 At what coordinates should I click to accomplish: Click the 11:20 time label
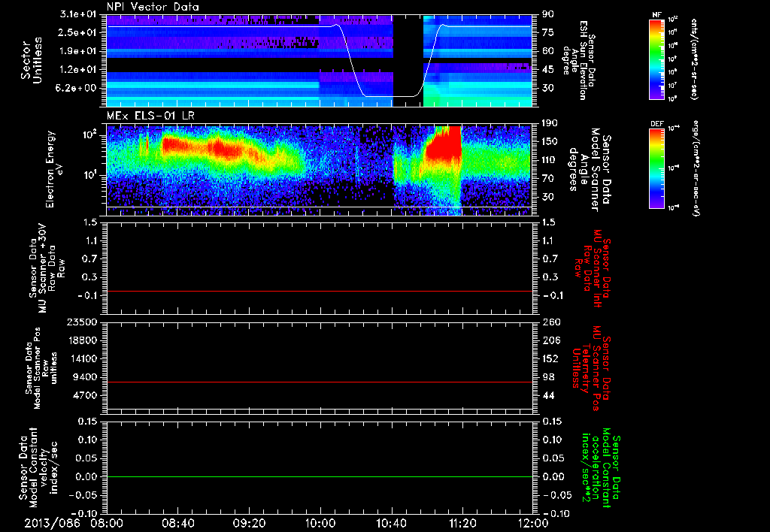(462, 523)
